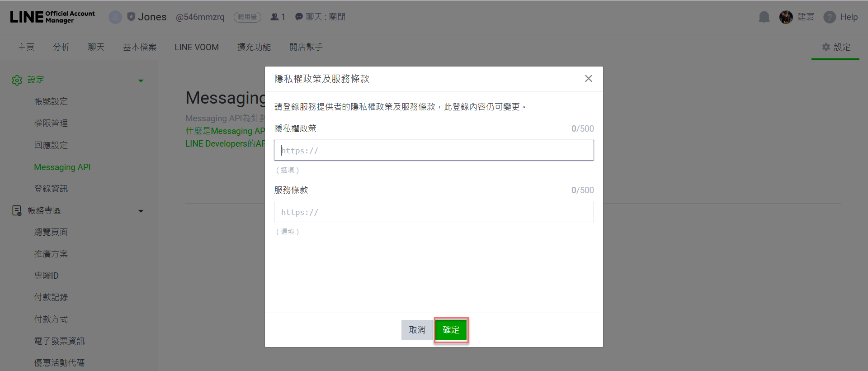Focus the 服務條款 URL input field

tap(434, 212)
